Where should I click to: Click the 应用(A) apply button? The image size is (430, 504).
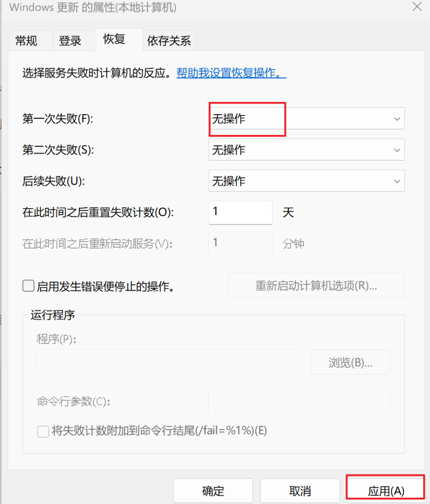pyautogui.click(x=386, y=491)
